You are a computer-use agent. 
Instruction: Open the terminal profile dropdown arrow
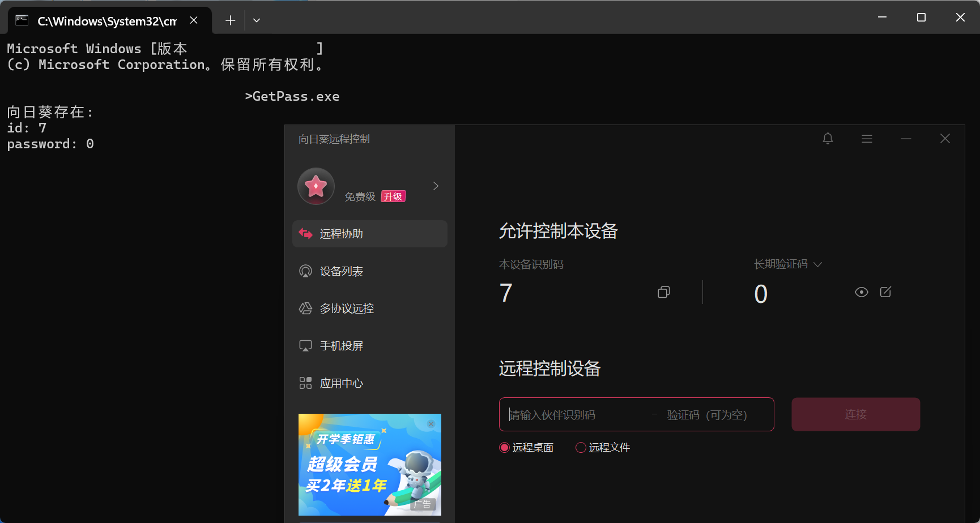257,20
